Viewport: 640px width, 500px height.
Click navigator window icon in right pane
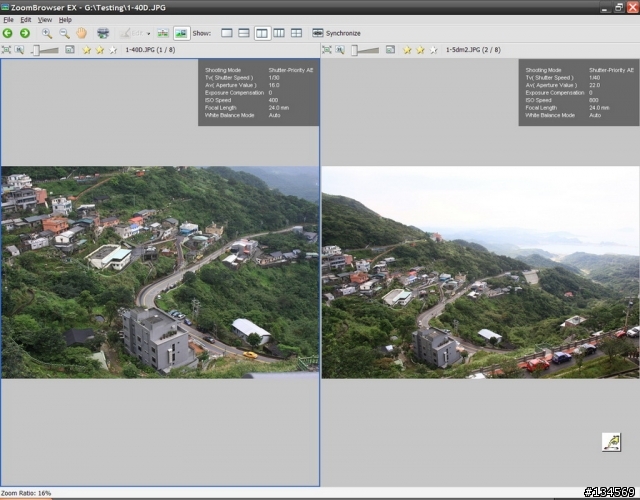click(x=390, y=50)
